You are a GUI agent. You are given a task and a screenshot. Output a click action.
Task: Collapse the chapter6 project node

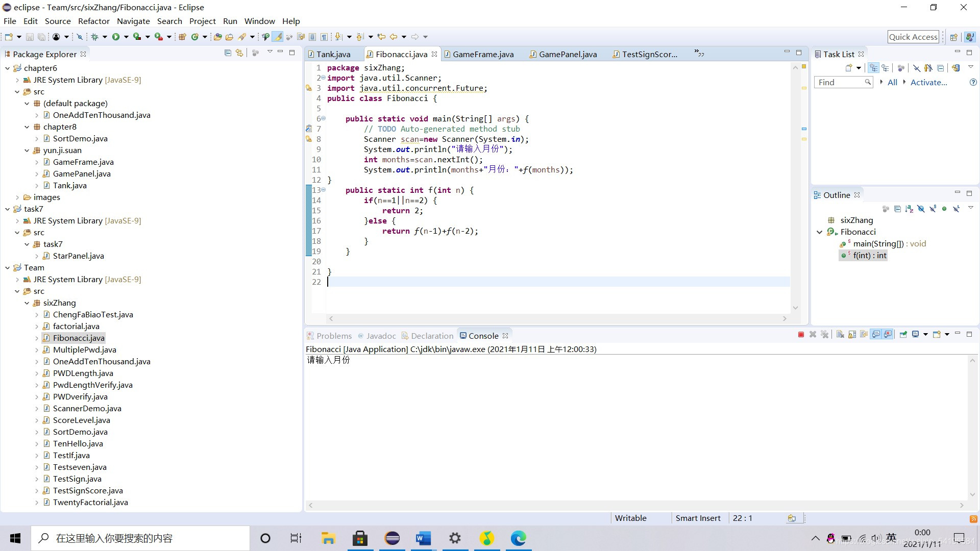click(7, 68)
